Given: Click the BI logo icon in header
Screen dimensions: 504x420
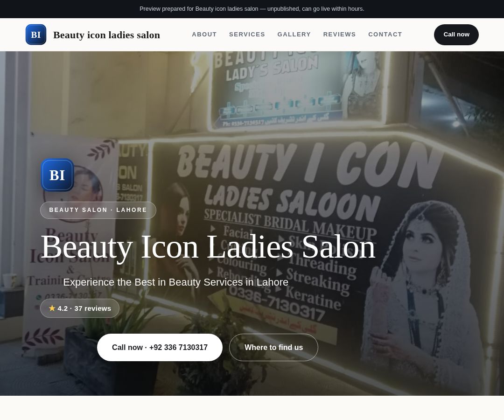Looking at the screenshot, I should coord(35,35).
